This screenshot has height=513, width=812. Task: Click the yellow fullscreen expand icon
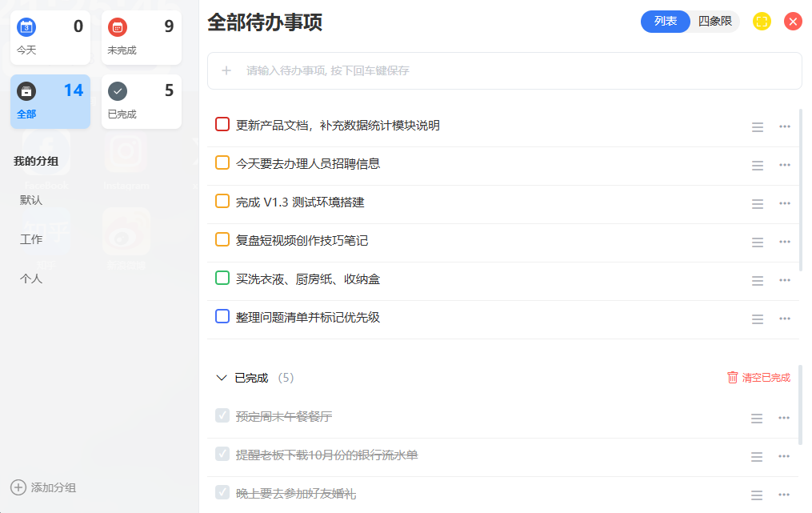762,22
